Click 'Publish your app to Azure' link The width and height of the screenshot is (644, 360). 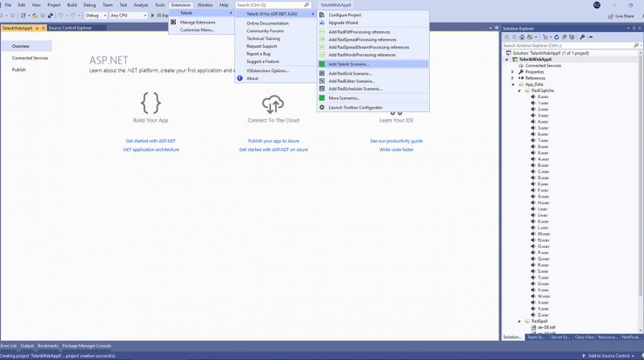click(x=273, y=141)
